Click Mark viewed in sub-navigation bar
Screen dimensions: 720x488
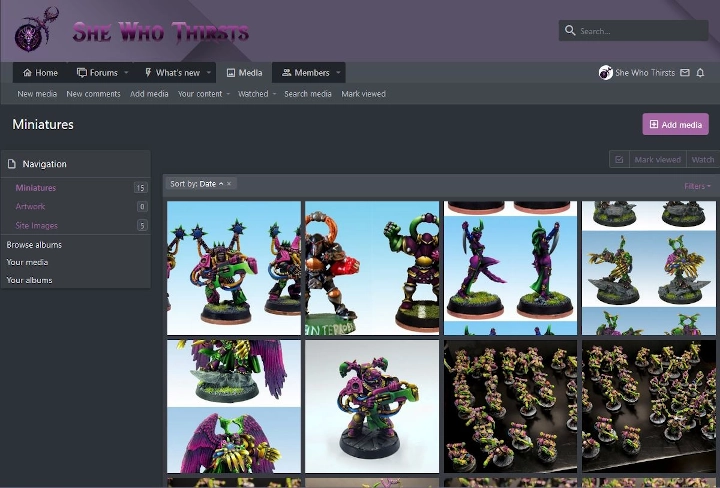point(363,94)
